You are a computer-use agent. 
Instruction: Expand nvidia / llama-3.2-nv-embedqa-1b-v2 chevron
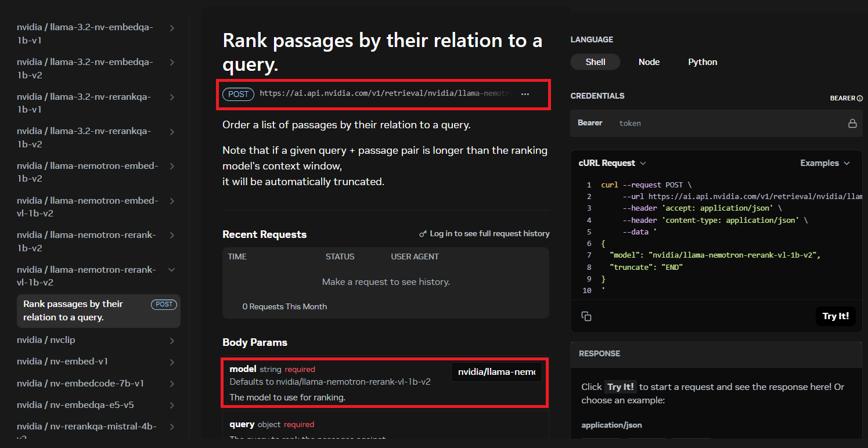tap(172, 62)
